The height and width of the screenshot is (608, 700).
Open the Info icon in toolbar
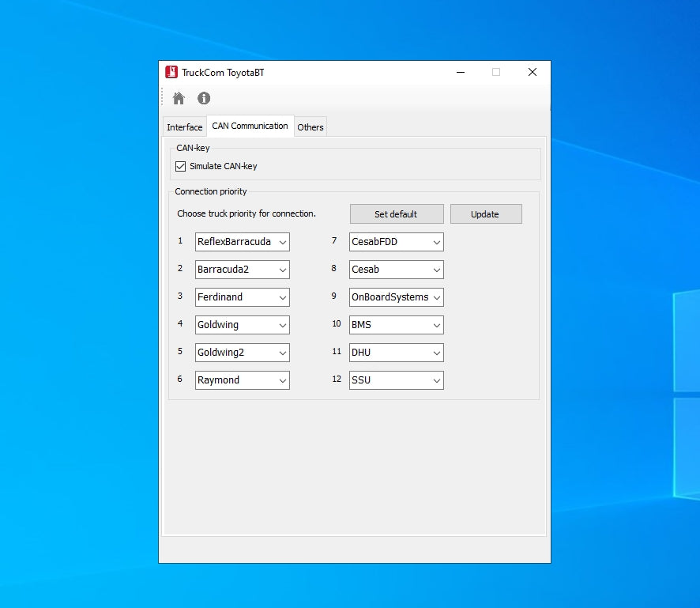[x=204, y=98]
